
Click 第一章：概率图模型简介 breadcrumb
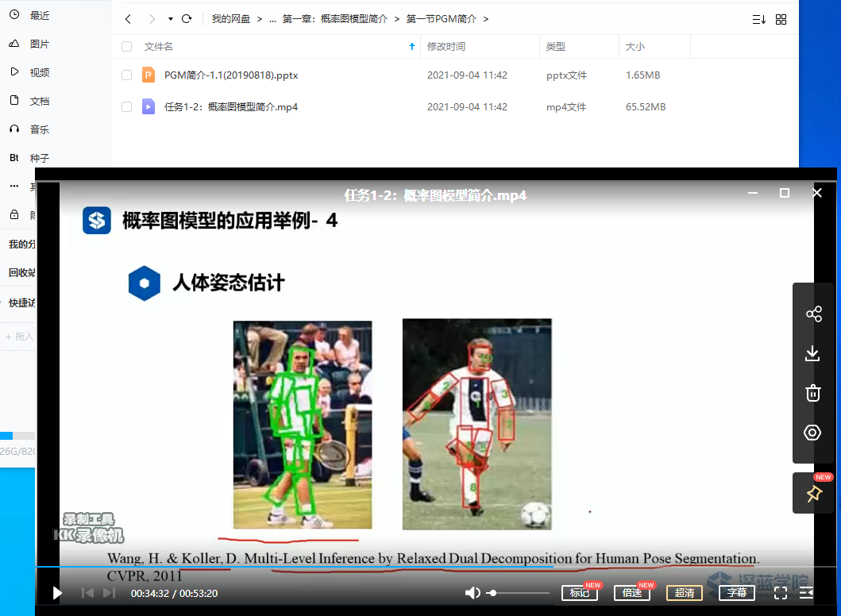[334, 19]
